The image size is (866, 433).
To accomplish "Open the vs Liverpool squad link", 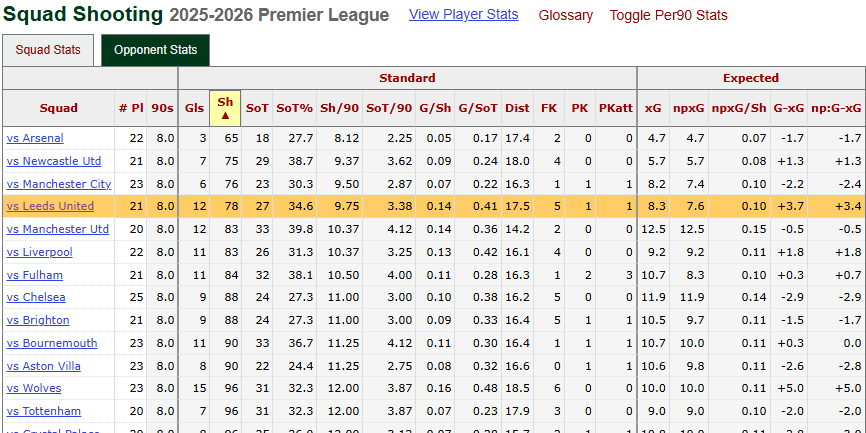I will coord(40,252).
